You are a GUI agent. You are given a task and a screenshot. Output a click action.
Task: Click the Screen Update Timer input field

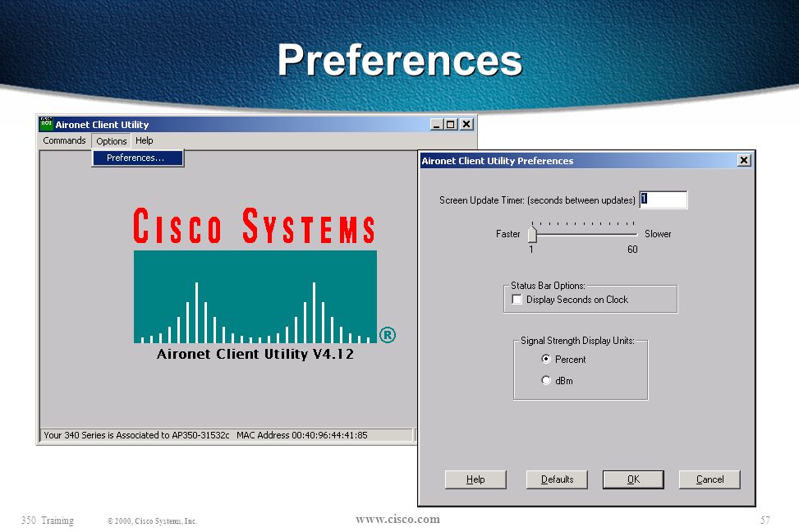(663, 199)
